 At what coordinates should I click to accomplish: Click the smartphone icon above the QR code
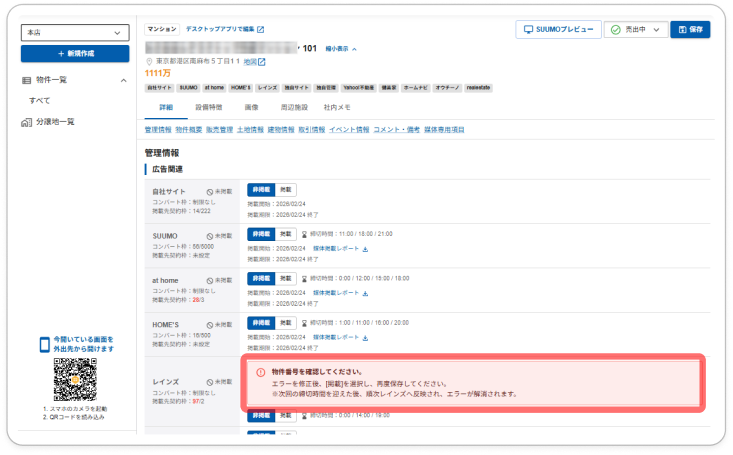tap(44, 345)
